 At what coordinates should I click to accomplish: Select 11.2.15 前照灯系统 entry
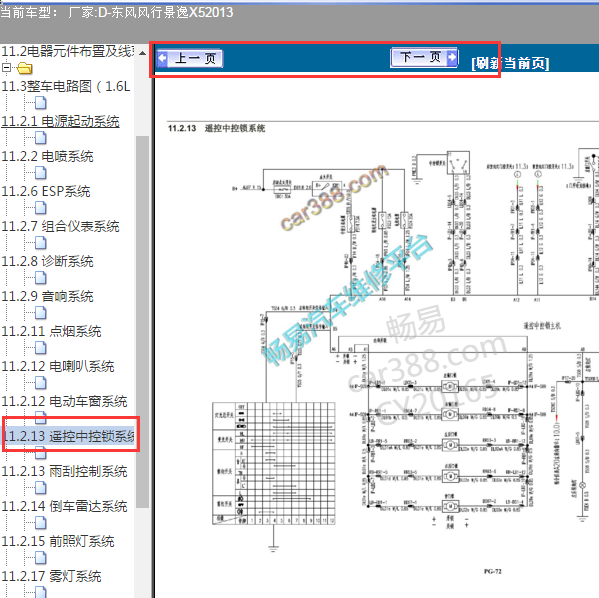(58, 541)
